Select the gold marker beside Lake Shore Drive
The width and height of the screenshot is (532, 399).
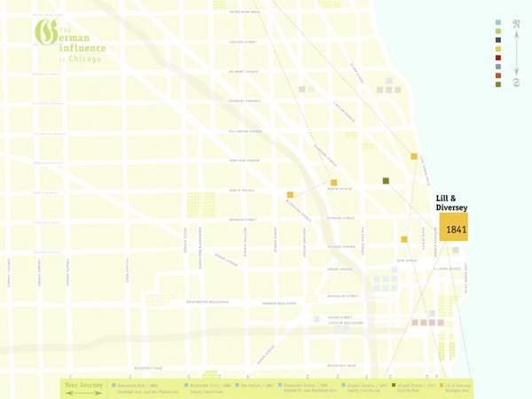click(414, 156)
